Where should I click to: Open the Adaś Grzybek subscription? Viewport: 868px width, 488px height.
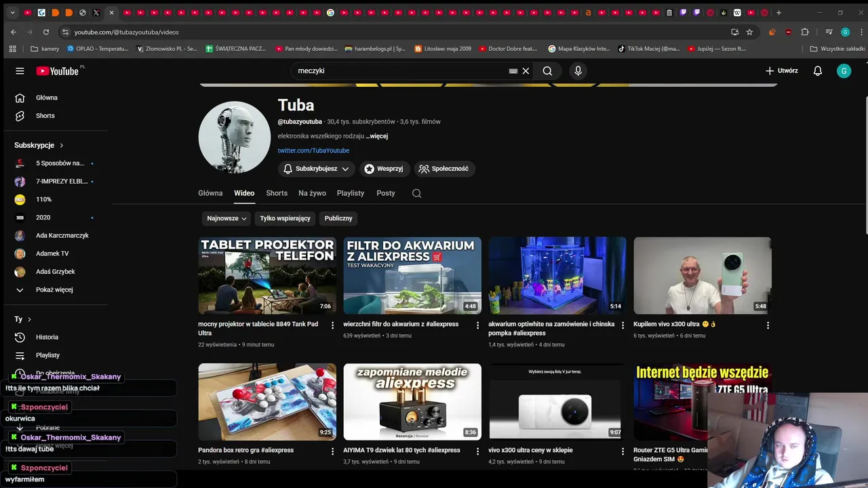(54, 272)
